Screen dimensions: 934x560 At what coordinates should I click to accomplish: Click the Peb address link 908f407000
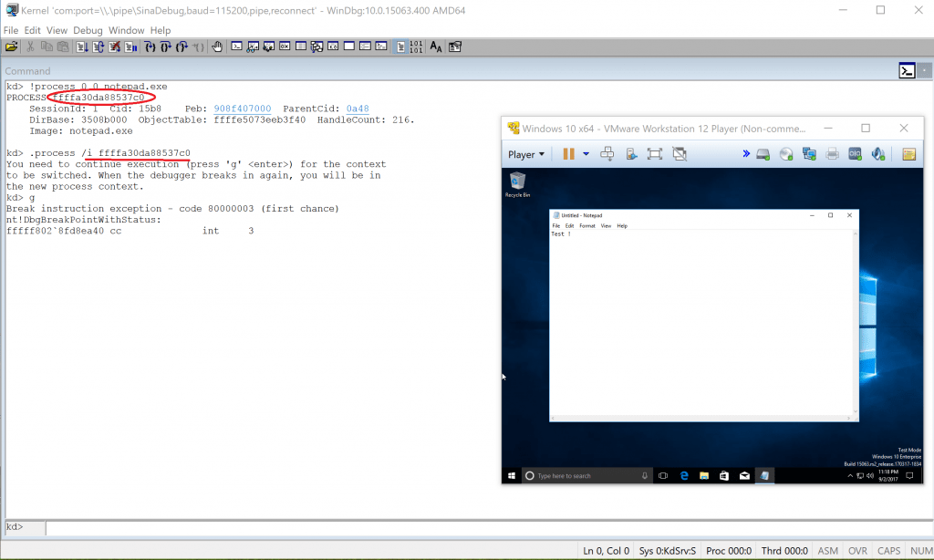tap(243, 109)
